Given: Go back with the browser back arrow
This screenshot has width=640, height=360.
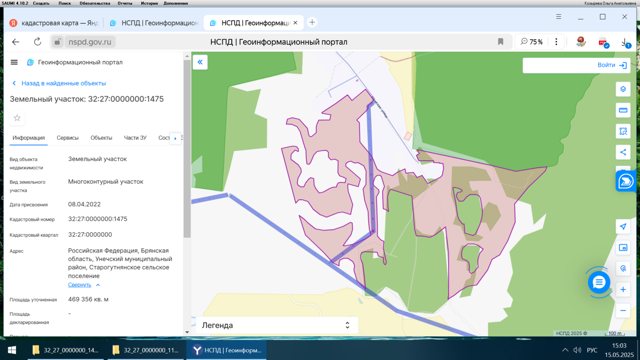Looking at the screenshot, I should (x=16, y=42).
